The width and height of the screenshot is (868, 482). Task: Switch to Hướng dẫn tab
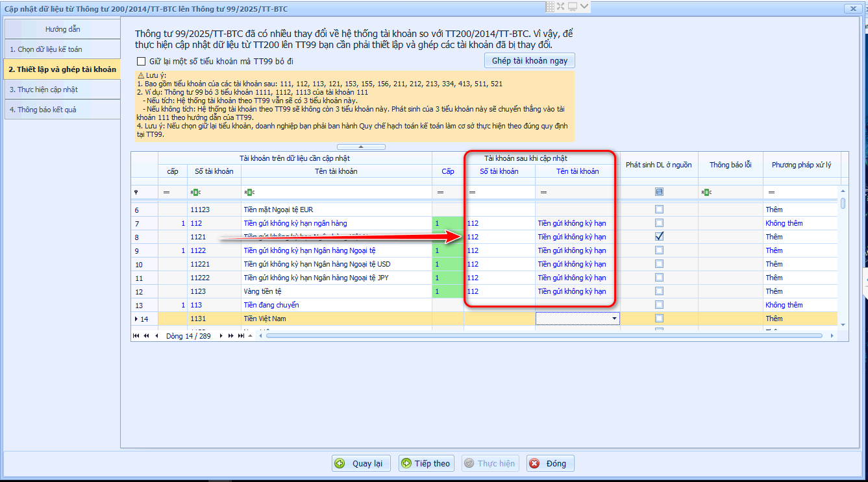click(62, 29)
